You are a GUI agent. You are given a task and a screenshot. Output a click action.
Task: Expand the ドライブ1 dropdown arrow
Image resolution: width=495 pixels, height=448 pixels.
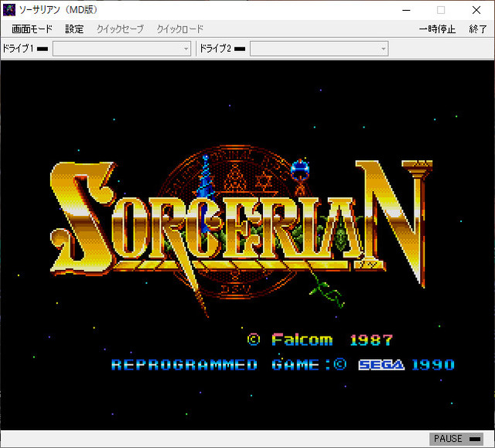point(186,49)
